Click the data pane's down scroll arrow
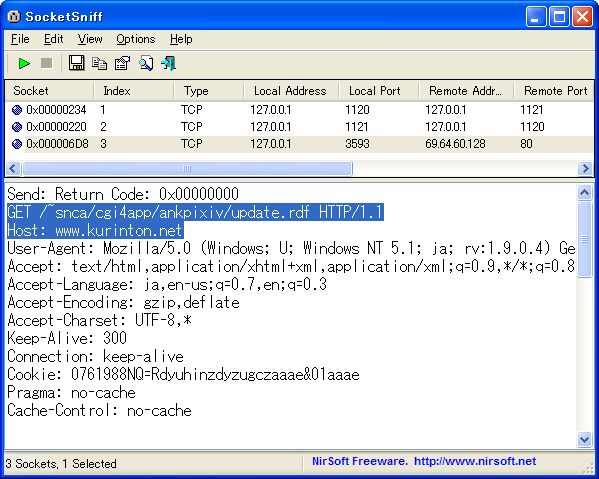The width and height of the screenshot is (599, 479). (x=584, y=440)
